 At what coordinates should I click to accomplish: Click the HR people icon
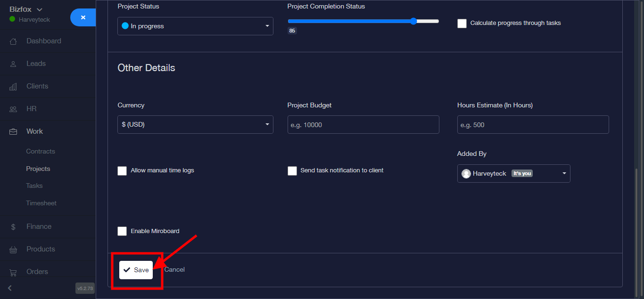[x=13, y=109]
